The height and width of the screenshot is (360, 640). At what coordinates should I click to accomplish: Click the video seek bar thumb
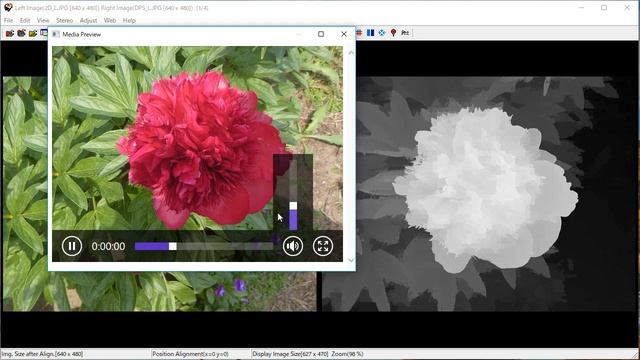point(173,246)
